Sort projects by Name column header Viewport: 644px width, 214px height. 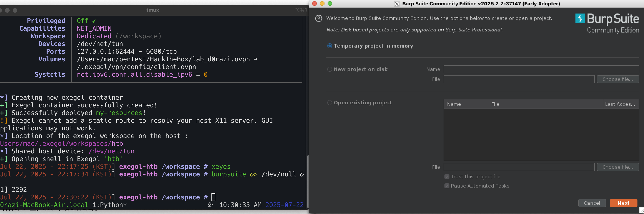467,104
